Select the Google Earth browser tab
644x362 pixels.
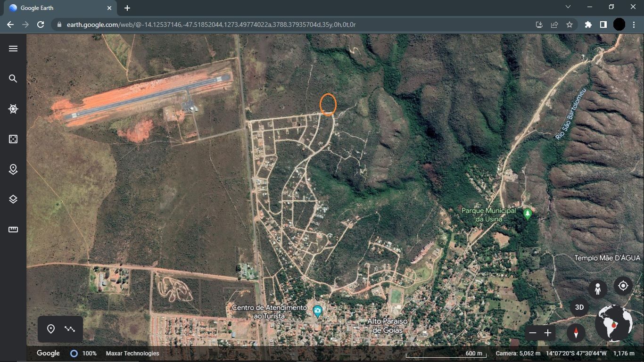point(60,8)
